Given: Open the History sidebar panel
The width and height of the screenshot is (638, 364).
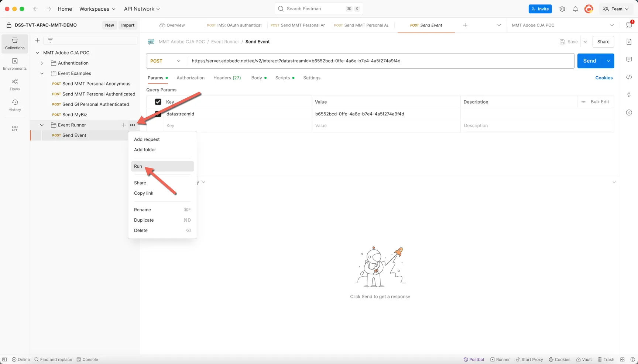Looking at the screenshot, I should (x=15, y=105).
